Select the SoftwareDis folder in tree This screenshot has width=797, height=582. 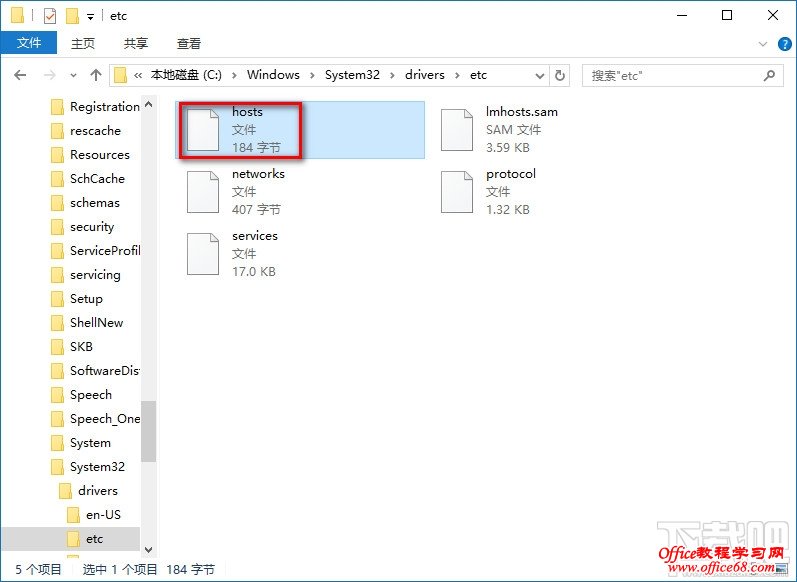pos(96,371)
